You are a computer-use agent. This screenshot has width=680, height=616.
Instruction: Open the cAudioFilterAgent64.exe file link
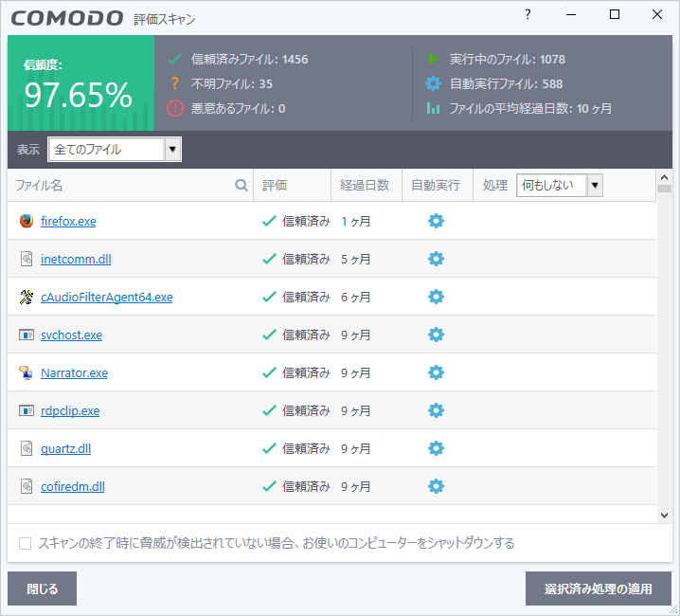click(107, 297)
